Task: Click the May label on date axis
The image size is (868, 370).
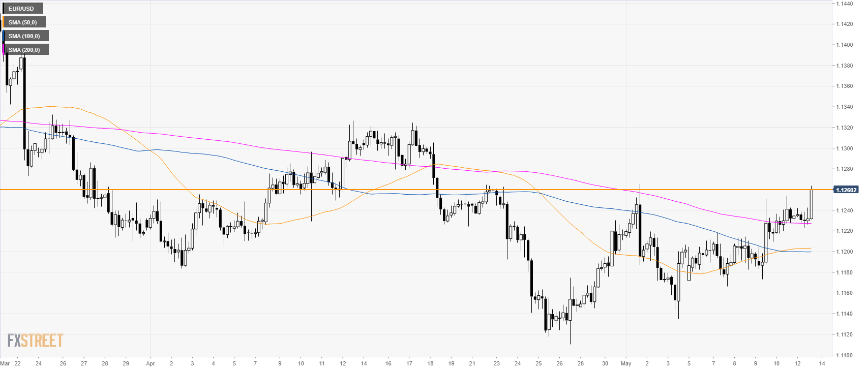Action: (626, 363)
